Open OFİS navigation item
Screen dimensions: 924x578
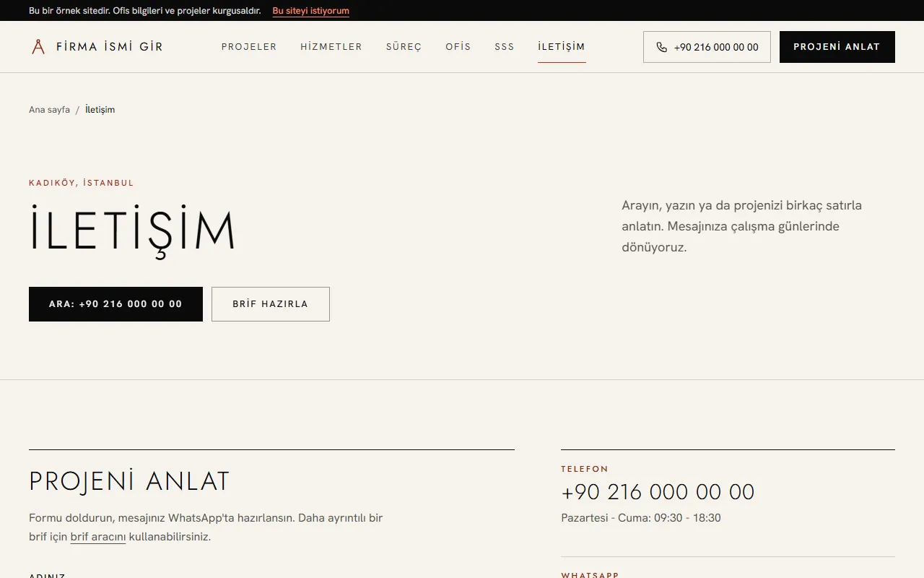[x=458, y=47]
